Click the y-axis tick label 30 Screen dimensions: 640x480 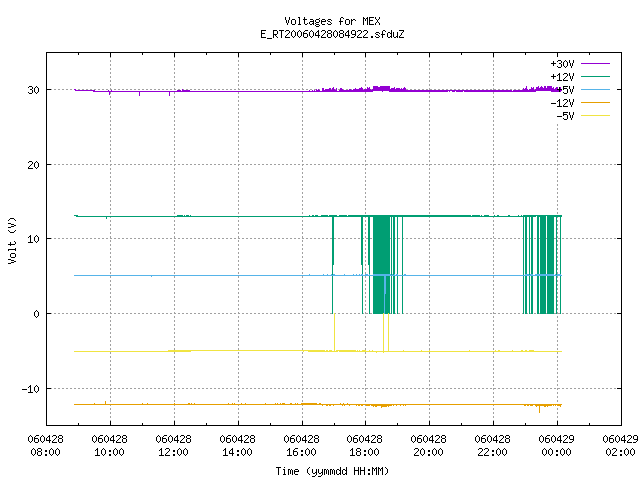pos(33,90)
